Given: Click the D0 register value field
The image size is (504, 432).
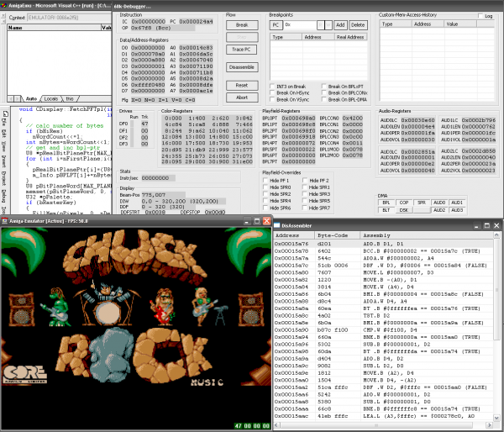Looking at the screenshot, I should coord(148,48).
